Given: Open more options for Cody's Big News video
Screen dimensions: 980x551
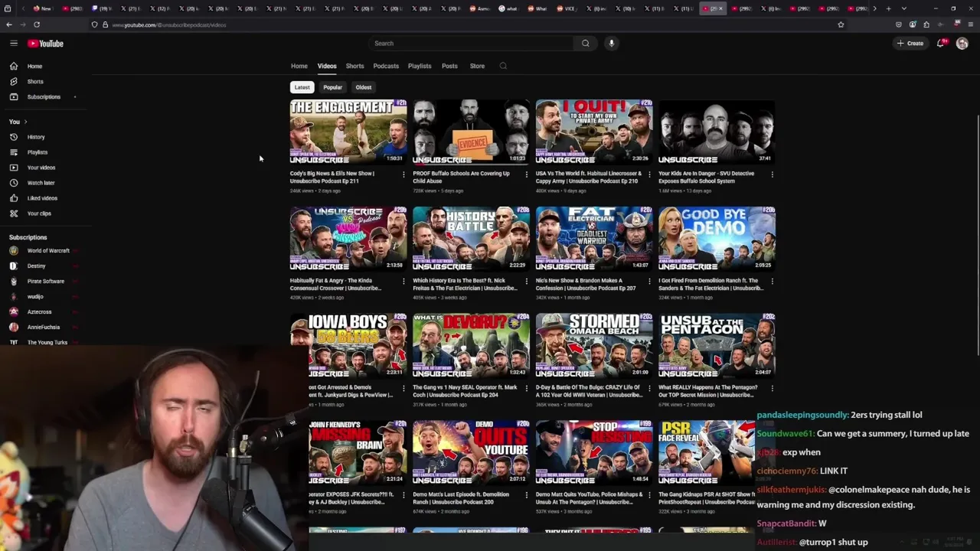Looking at the screenshot, I should coord(403,174).
